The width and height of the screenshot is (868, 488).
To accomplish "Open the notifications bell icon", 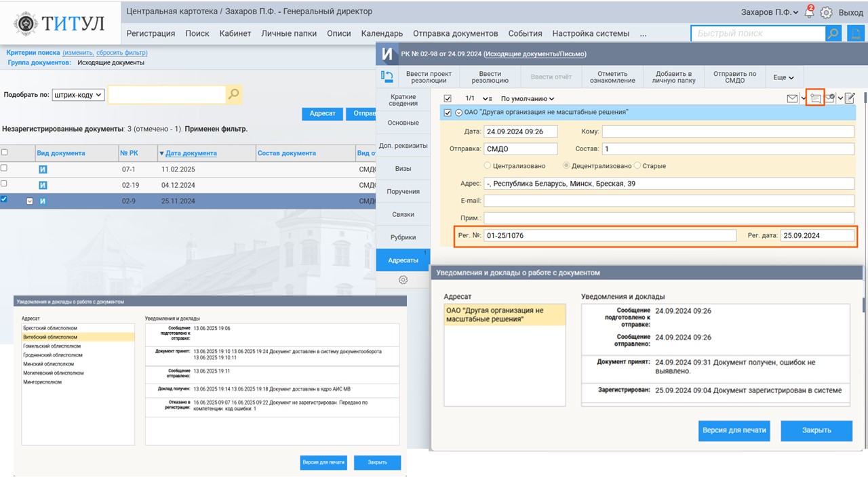I will click(x=809, y=12).
